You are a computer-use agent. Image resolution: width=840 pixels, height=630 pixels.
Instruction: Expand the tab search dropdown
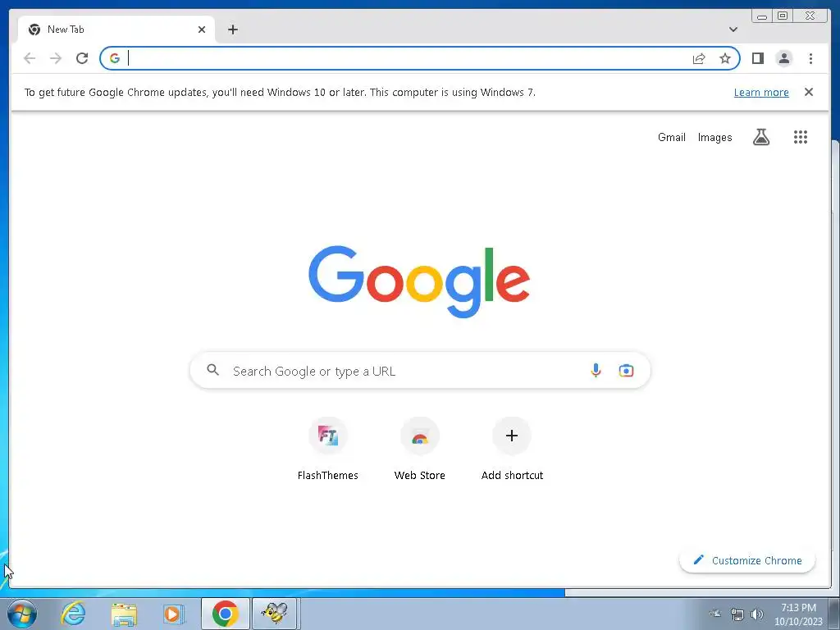tap(733, 30)
